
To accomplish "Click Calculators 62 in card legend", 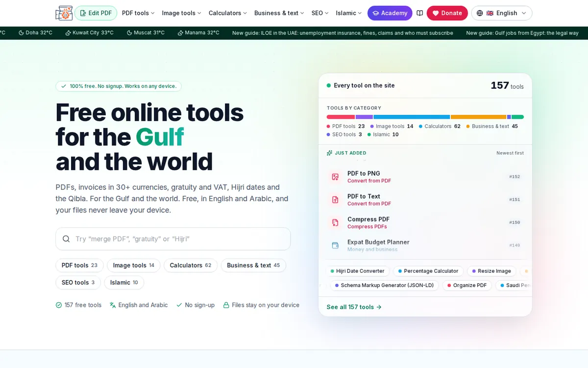I will click(440, 126).
